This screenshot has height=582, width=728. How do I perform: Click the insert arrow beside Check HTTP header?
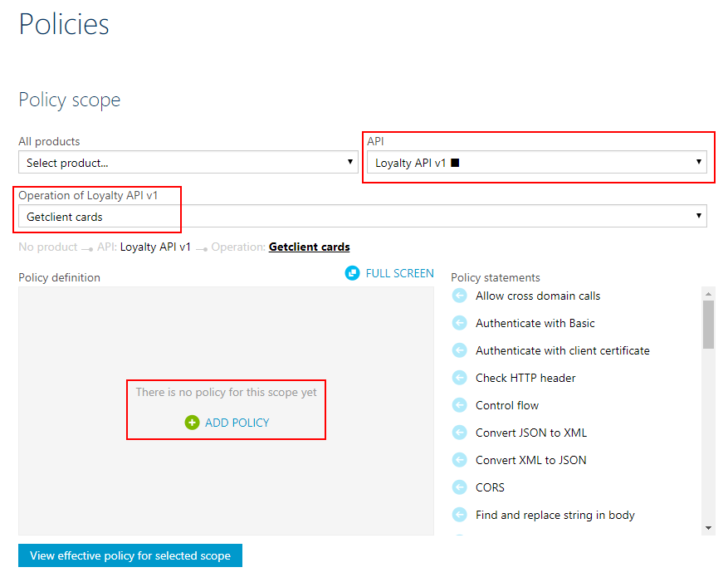(459, 378)
